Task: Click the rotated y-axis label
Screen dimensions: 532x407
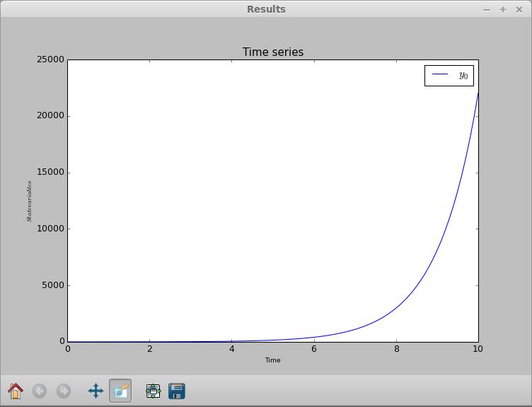Action: coord(30,201)
